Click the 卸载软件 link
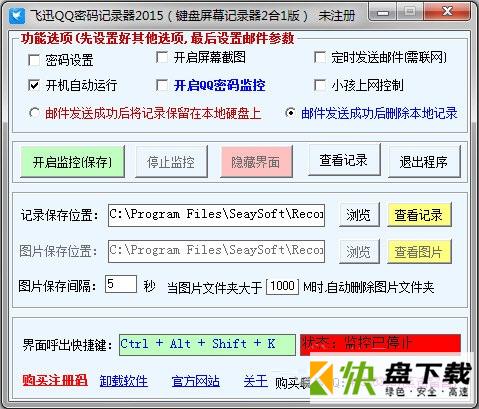 (124, 381)
